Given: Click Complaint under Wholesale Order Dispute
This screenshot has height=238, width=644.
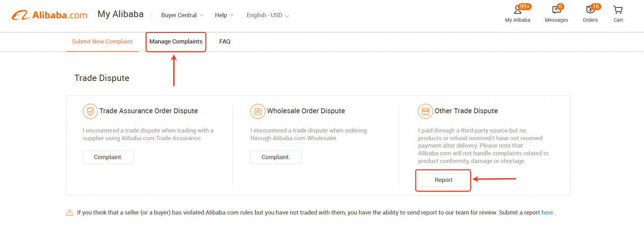Looking at the screenshot, I should (x=276, y=157).
